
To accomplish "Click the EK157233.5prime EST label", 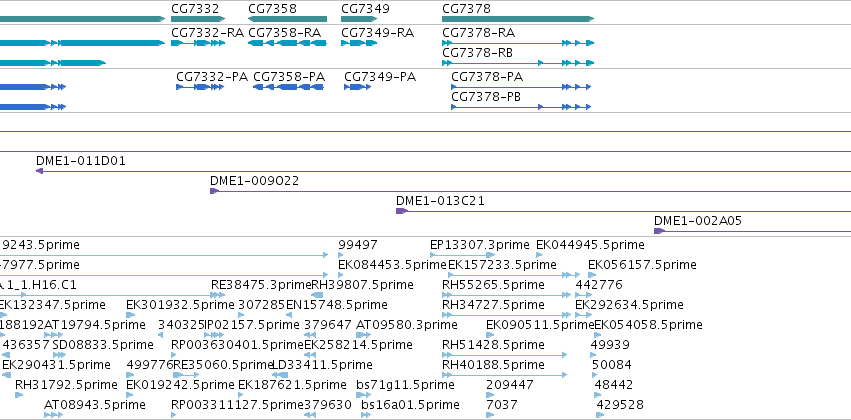I will click(x=502, y=265).
